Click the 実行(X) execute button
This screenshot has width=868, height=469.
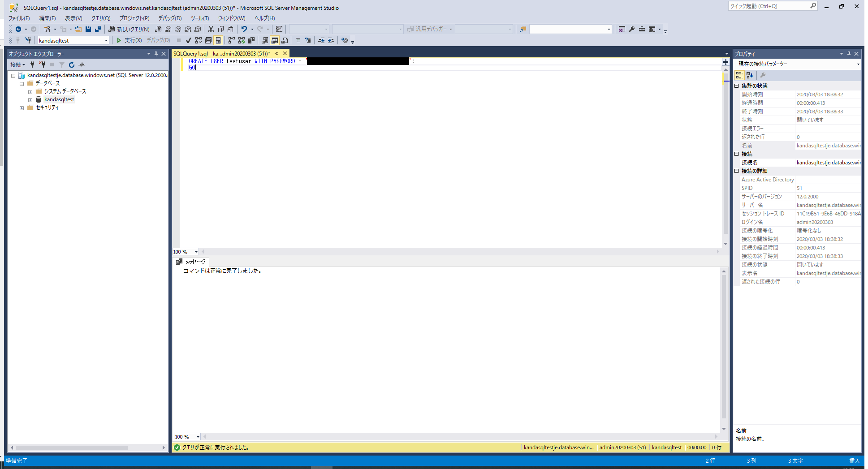[x=129, y=40]
